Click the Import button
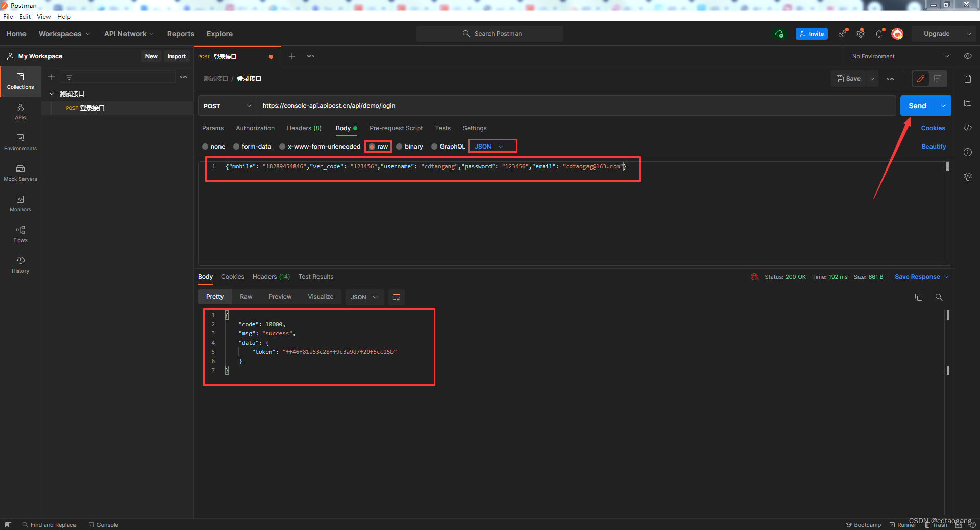Viewport: 980px width, 530px height. (177, 56)
